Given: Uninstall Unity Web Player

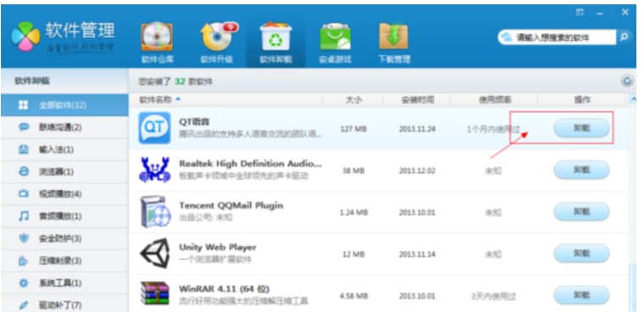Looking at the screenshot, I should [581, 253].
